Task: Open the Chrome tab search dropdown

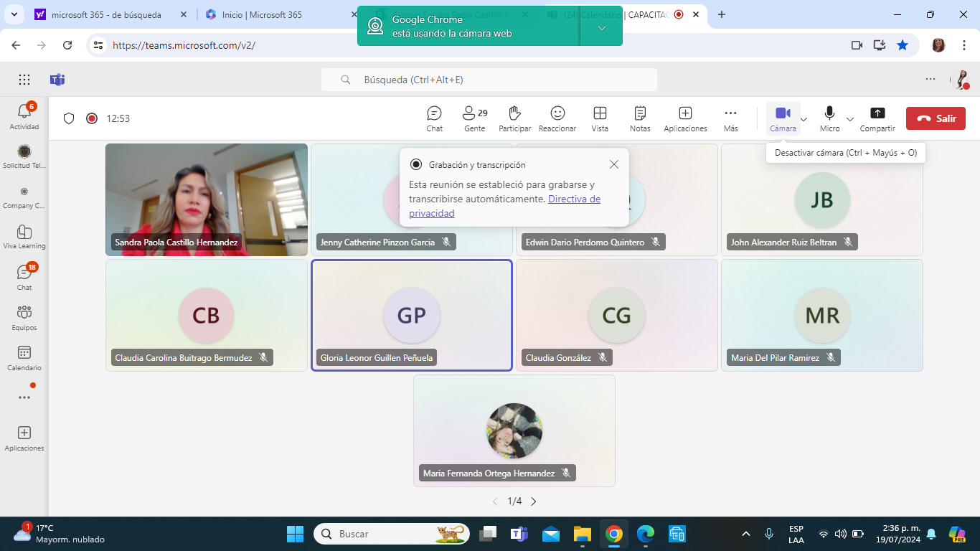Action: [x=15, y=14]
